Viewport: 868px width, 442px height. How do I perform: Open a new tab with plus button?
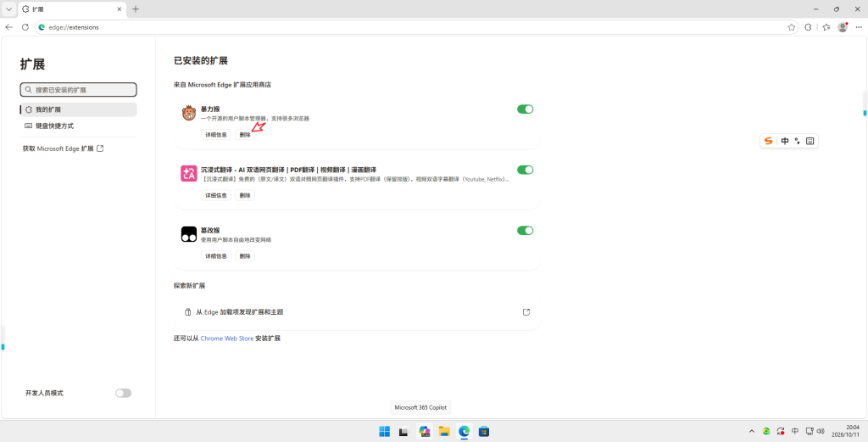[136, 8]
